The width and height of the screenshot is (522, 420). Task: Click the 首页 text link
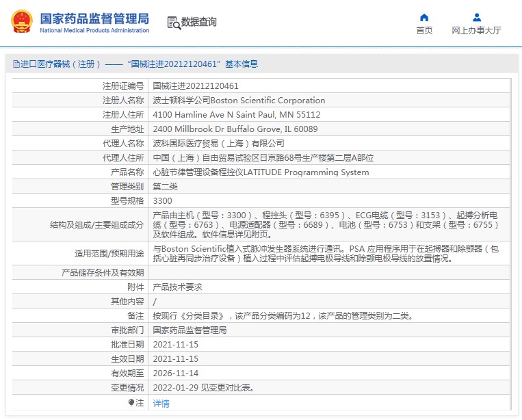(424, 31)
